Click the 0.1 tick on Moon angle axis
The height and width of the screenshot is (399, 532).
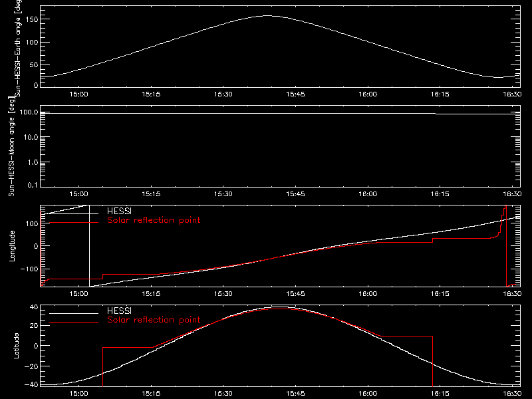coord(33,186)
